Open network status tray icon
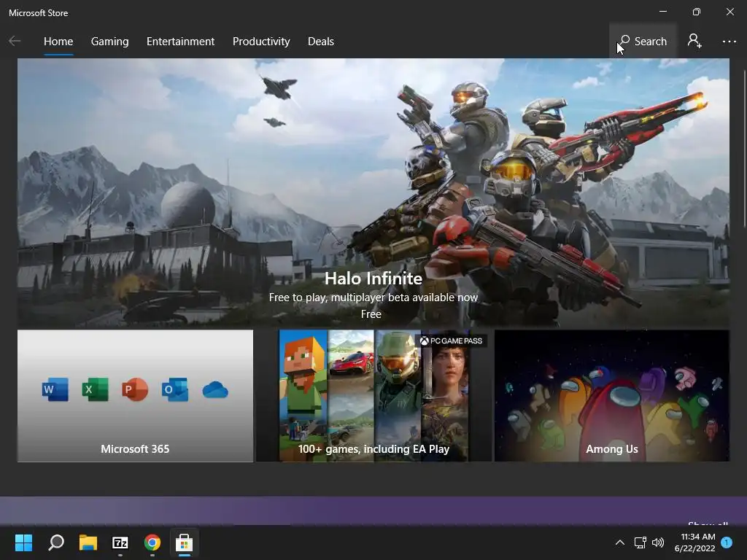 click(x=640, y=542)
